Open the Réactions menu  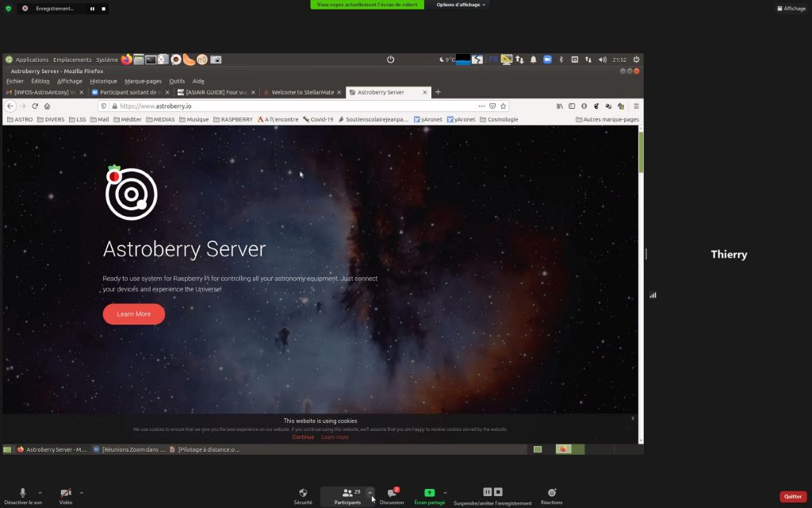click(552, 496)
